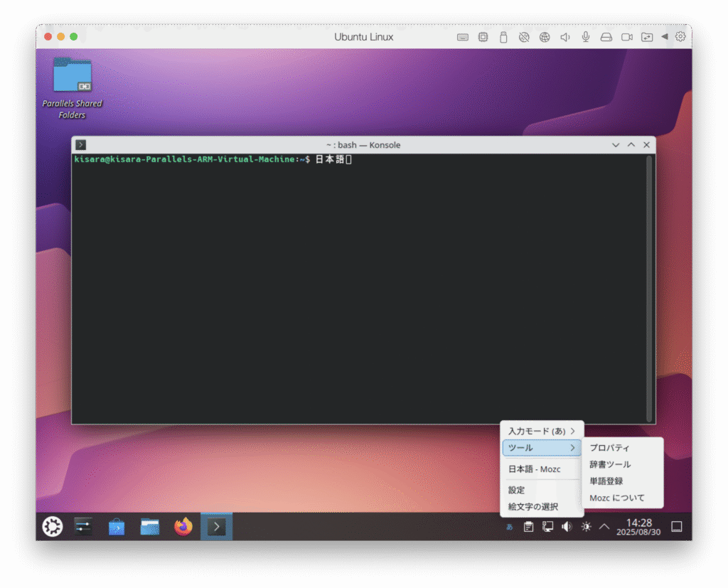This screenshot has height=588, width=728.
Task: Open the Kubuntu application launcher
Action: tap(53, 527)
